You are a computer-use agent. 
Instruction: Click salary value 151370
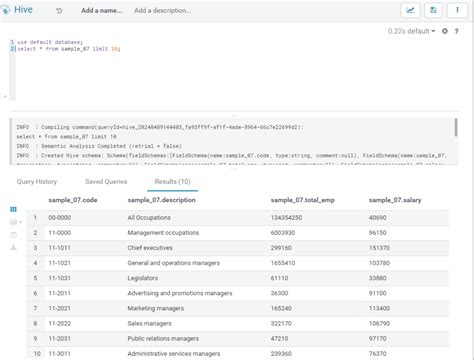point(379,248)
